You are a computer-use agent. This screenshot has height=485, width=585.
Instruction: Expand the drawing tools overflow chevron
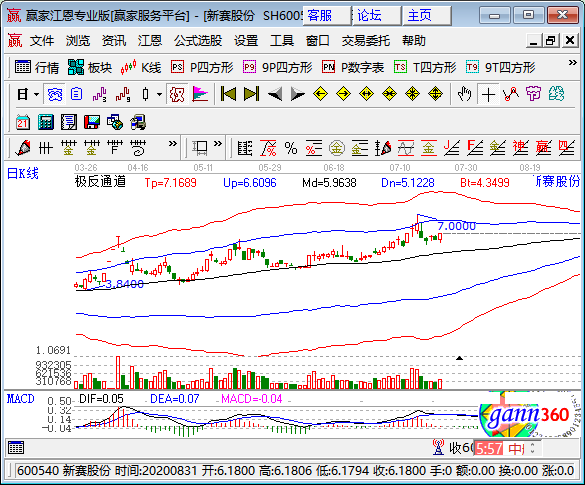(x=173, y=143)
